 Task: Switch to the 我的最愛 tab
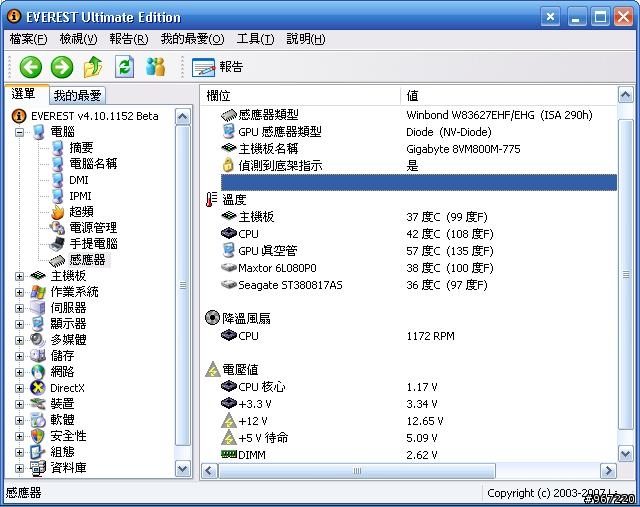[77, 96]
